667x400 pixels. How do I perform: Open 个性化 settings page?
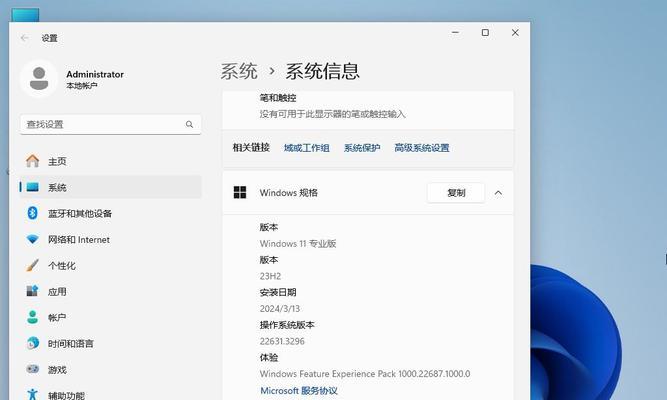pyautogui.click(x=111, y=266)
